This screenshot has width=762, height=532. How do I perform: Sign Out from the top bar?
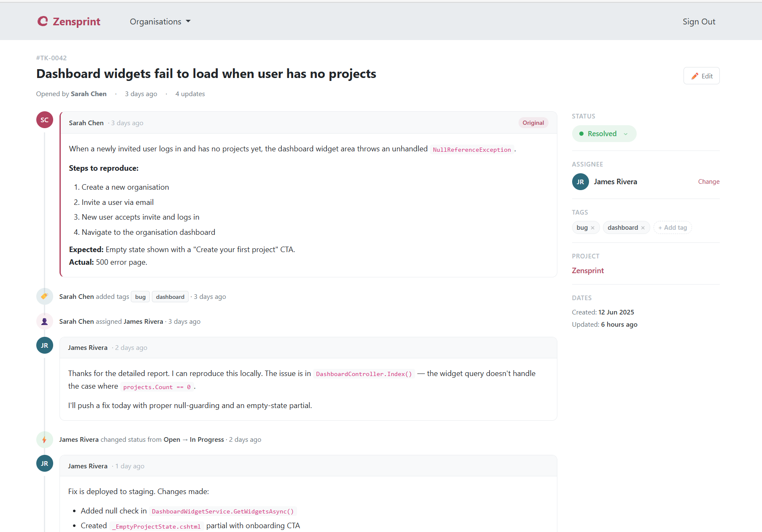click(x=699, y=21)
